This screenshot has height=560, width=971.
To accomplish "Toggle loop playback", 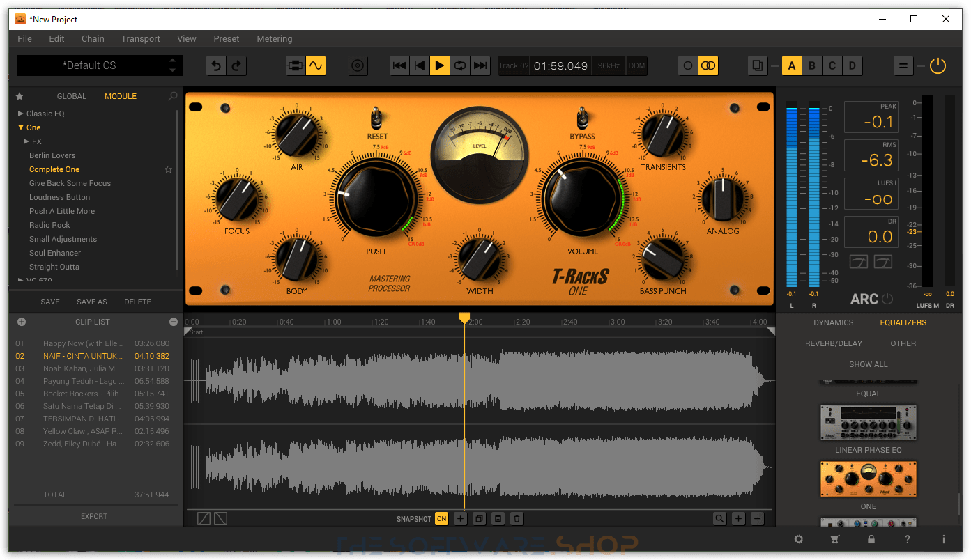I will tap(460, 65).
